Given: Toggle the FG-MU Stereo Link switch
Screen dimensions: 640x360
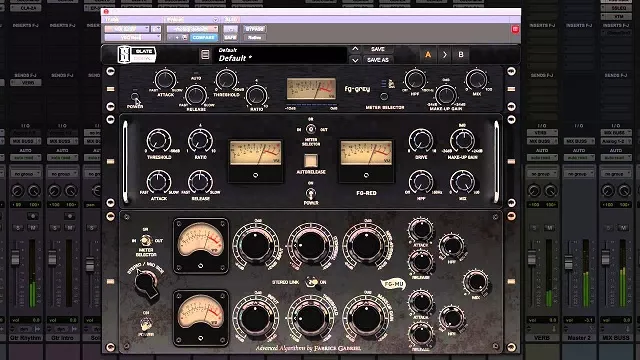Looking at the screenshot, I should point(312,282).
